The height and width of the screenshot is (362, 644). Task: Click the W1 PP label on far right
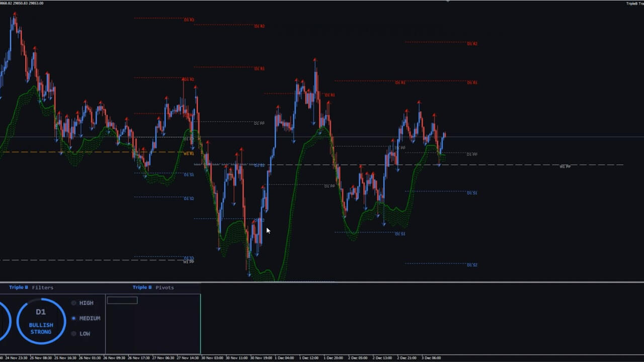565,166
